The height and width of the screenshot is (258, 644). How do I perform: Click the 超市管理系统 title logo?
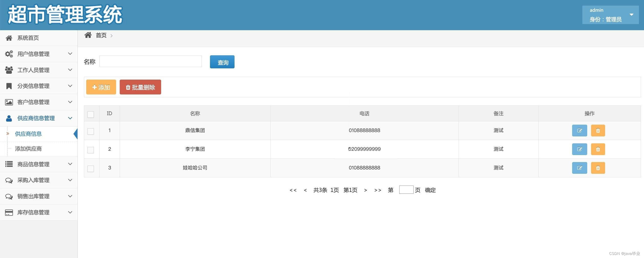[65, 15]
